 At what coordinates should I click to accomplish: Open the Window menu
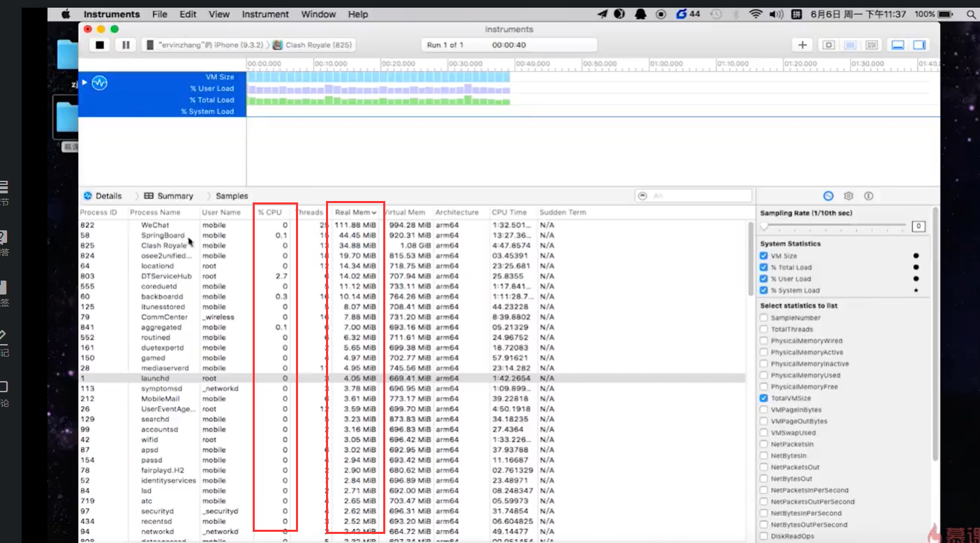pyautogui.click(x=318, y=14)
